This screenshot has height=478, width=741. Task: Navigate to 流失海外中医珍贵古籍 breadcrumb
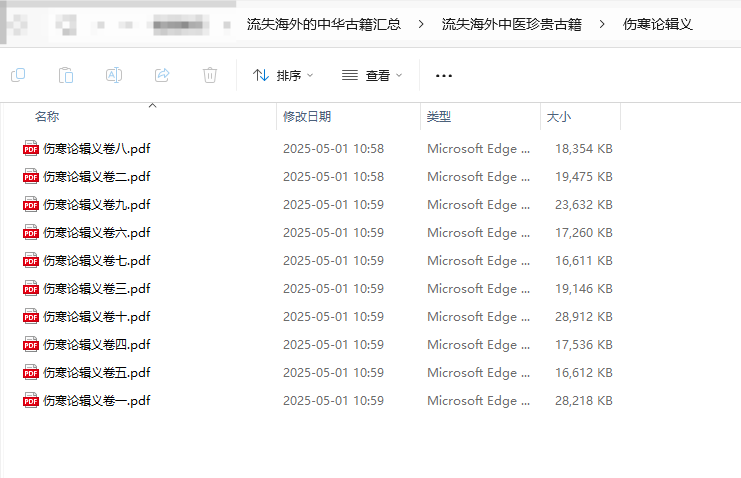tap(511, 24)
